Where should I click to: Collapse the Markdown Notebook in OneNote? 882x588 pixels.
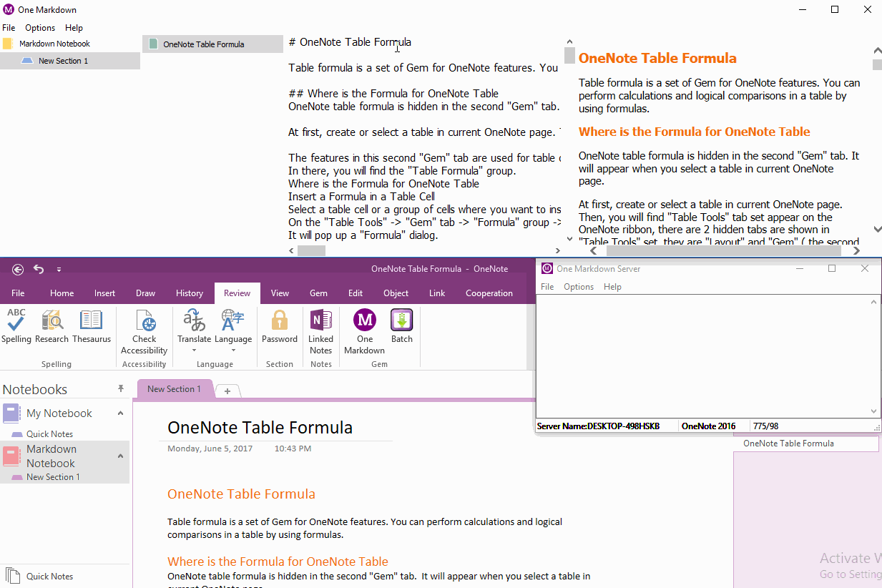coord(120,456)
